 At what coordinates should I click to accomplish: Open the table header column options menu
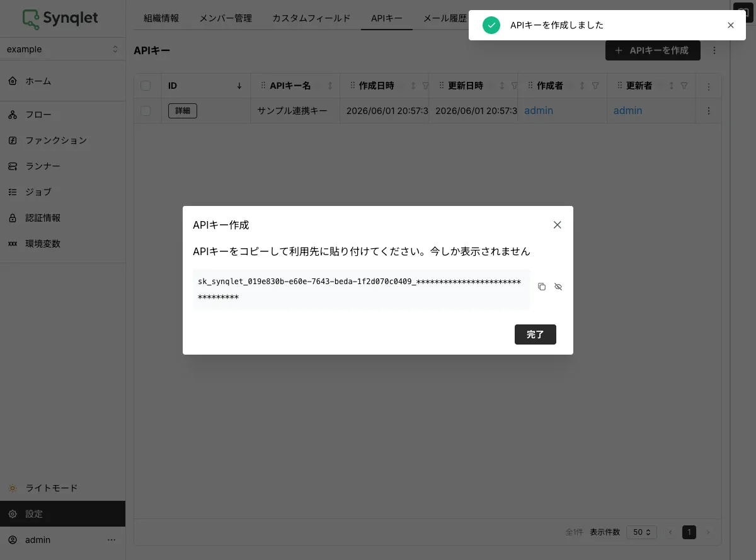[x=709, y=86]
